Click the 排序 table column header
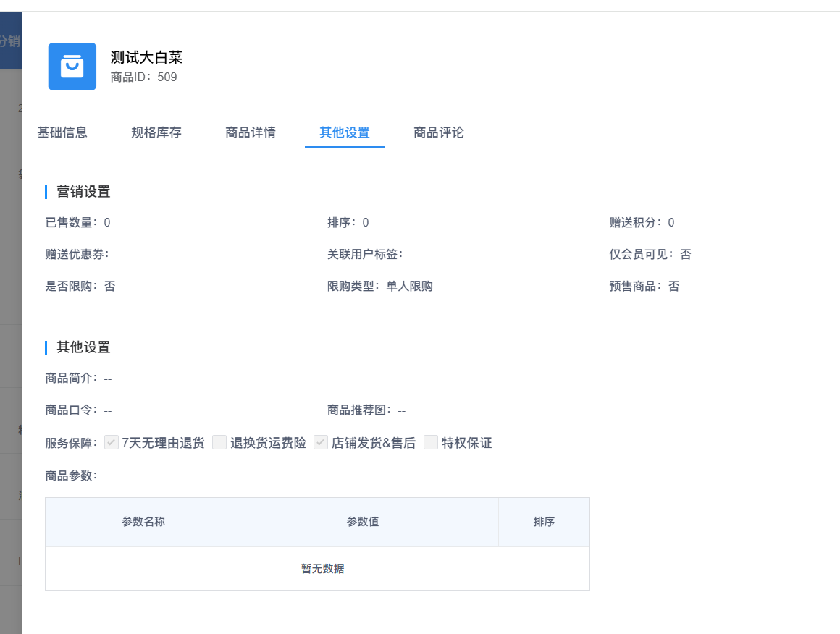This screenshot has height=634, width=840. click(x=544, y=522)
